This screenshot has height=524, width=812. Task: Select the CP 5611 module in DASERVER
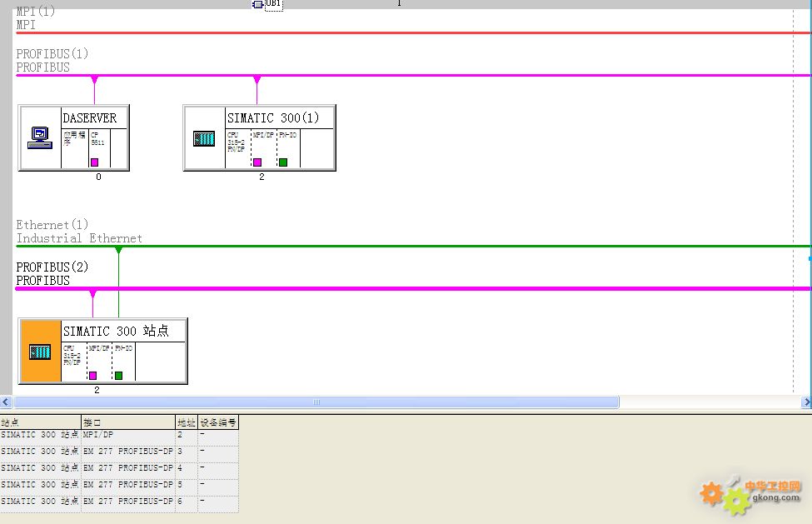(97, 139)
